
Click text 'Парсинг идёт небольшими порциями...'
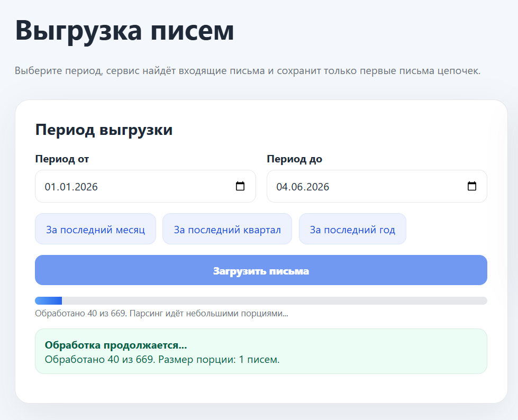209,313
